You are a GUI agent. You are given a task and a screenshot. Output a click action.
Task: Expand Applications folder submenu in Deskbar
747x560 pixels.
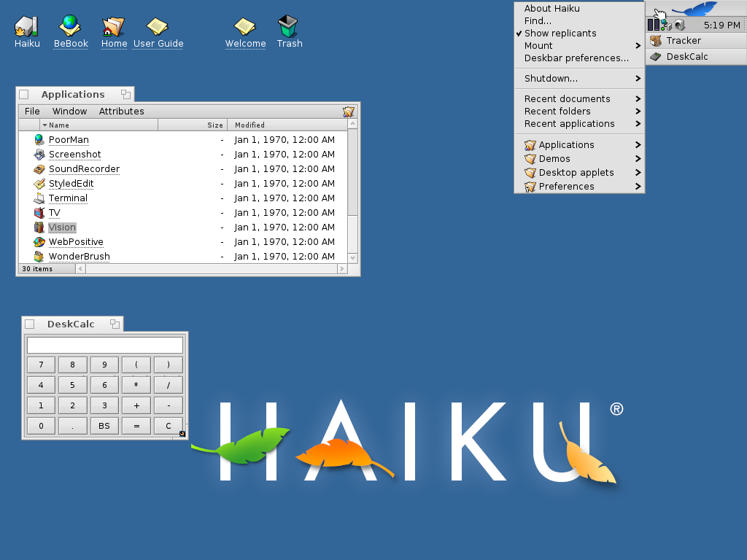pyautogui.click(x=579, y=145)
